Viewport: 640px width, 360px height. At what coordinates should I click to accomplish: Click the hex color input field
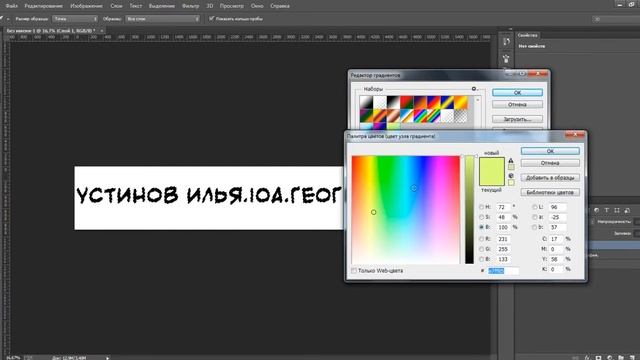pos(503,271)
